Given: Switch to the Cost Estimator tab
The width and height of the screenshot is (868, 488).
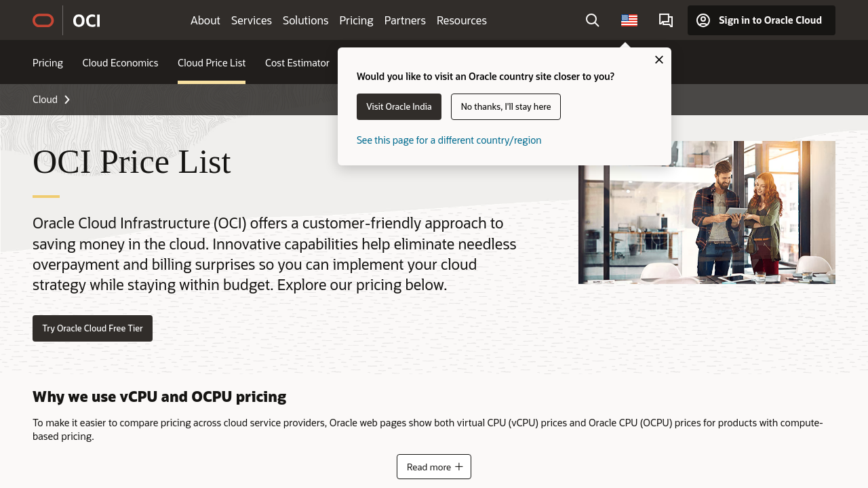Looking at the screenshot, I should [x=297, y=62].
